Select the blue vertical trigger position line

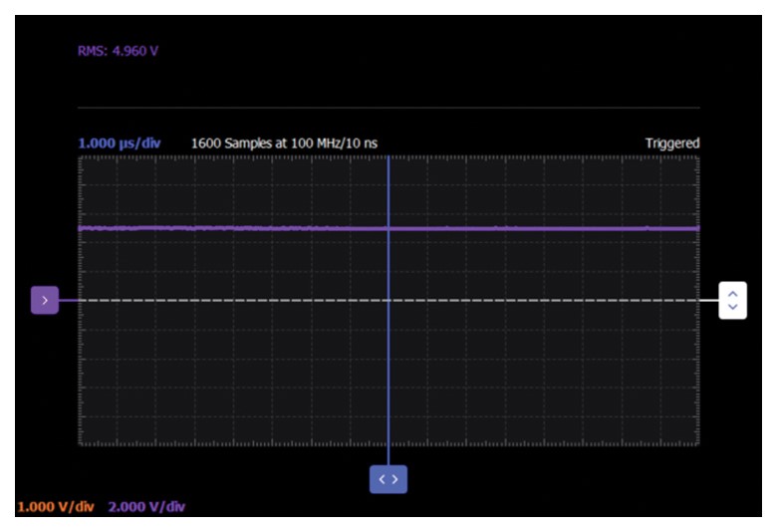388,369
